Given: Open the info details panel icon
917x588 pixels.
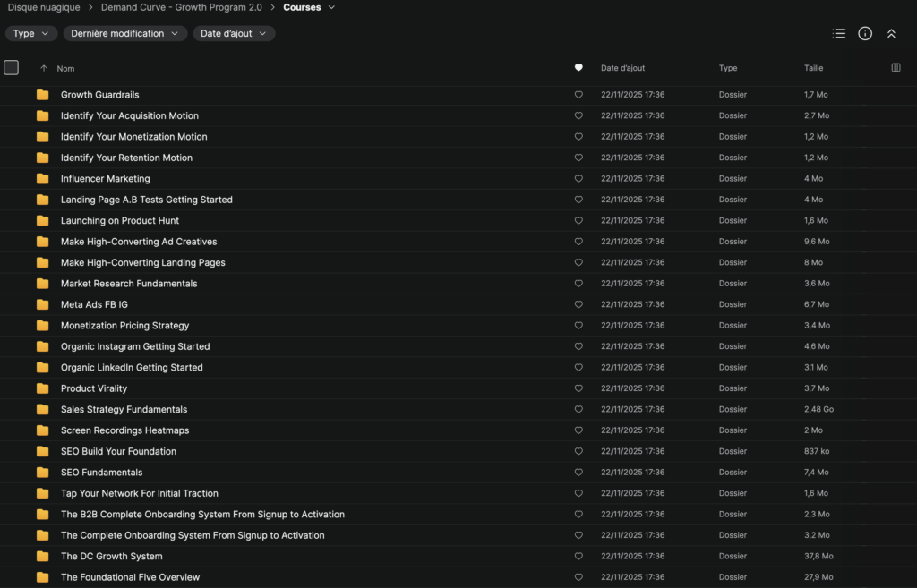Looking at the screenshot, I should point(865,33).
